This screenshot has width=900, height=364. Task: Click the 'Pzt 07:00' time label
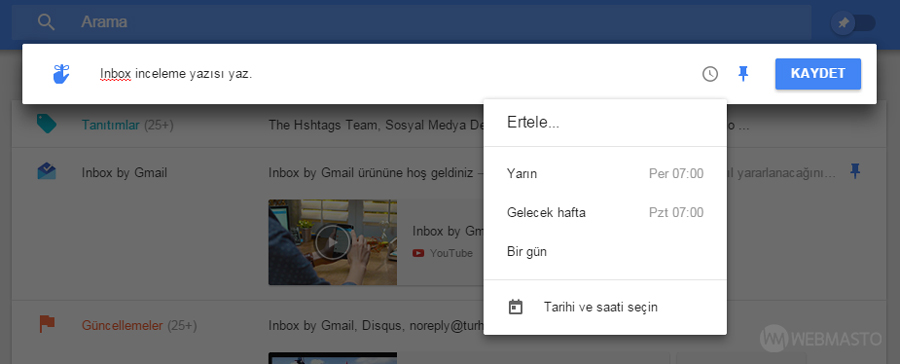[676, 212]
